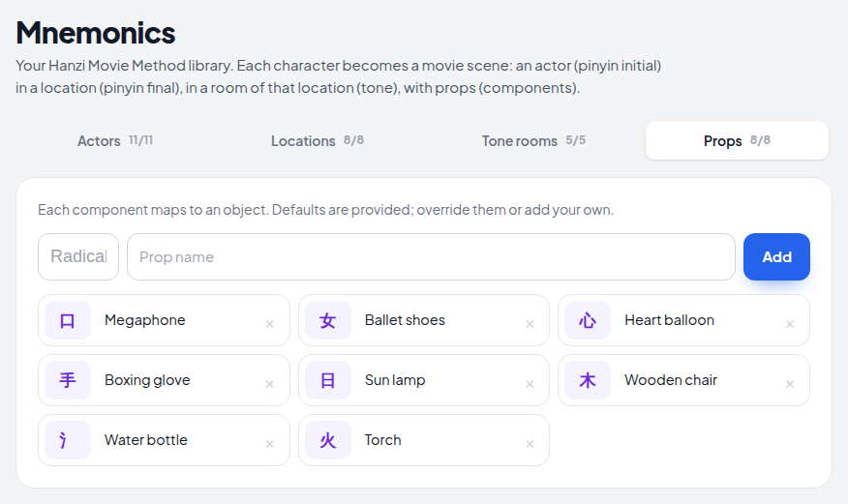Select the Water bottle label
The height and width of the screenshot is (504, 848).
click(145, 440)
